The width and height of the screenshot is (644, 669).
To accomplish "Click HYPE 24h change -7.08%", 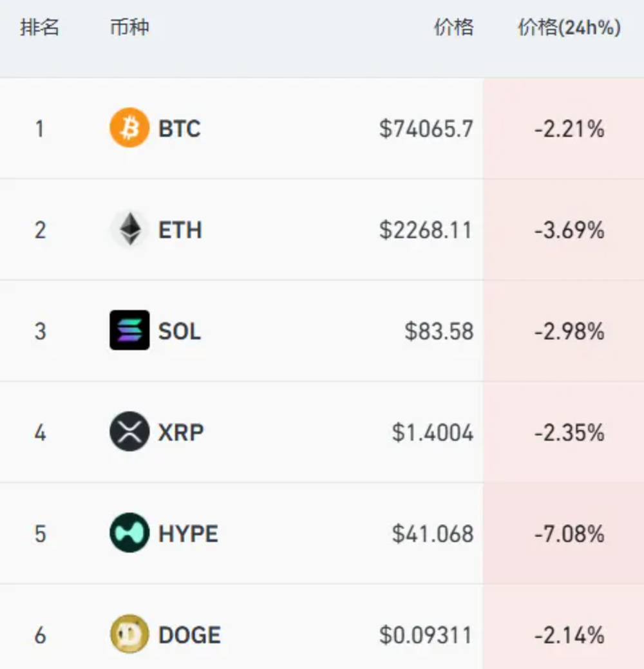I will point(569,534).
